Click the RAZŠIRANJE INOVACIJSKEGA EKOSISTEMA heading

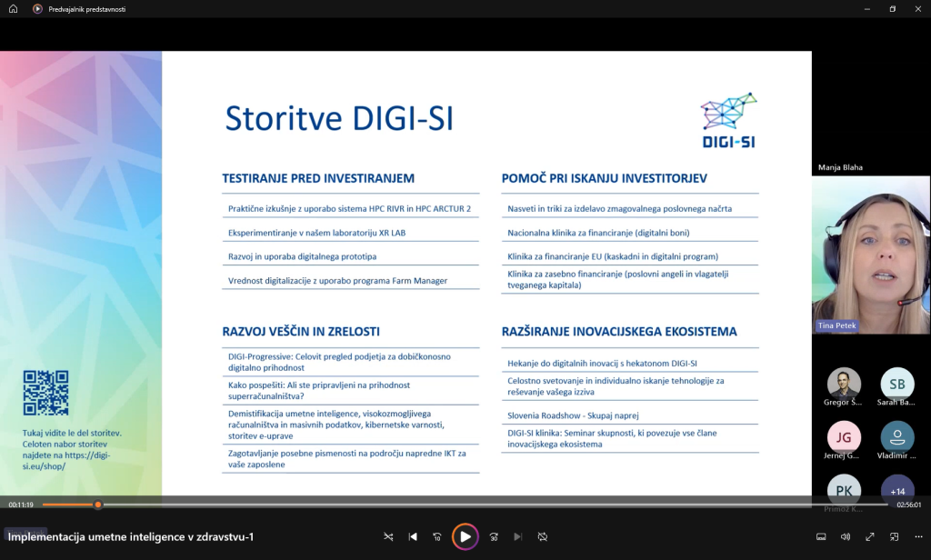pos(619,332)
